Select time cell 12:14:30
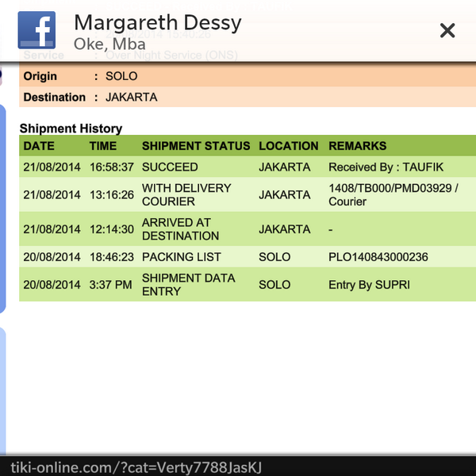The image size is (476, 476). (x=111, y=229)
